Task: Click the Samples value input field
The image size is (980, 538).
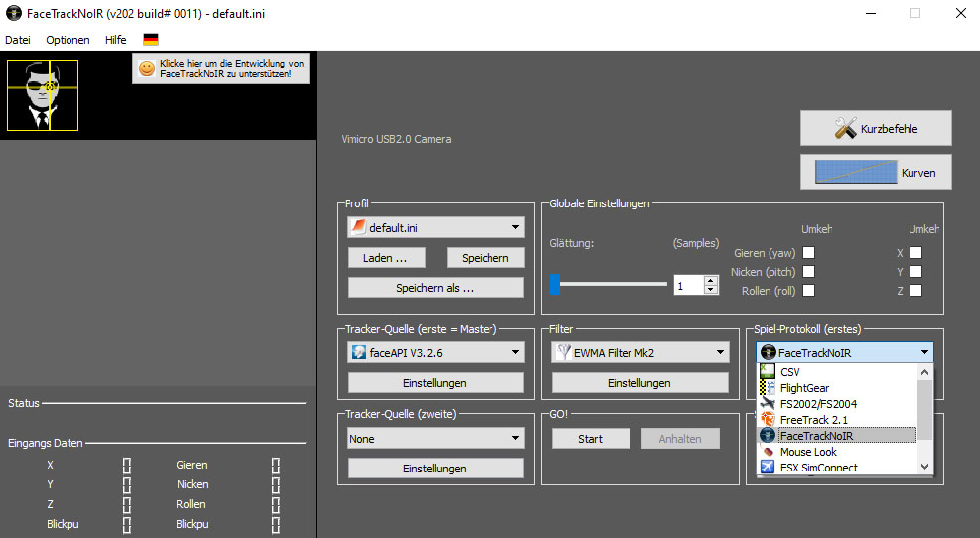Action: [x=689, y=285]
